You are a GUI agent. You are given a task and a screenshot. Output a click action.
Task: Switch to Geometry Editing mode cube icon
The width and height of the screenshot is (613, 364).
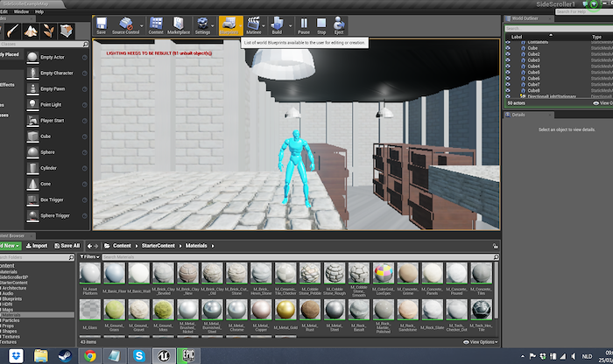(66, 31)
